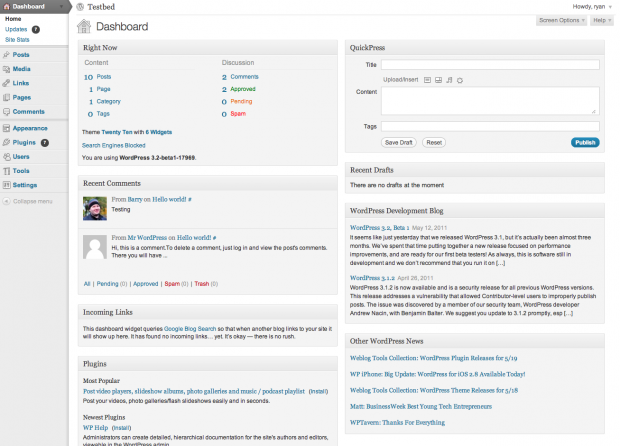Click the Right Now widget header
This screenshot has width=620, height=446.
[x=208, y=48]
